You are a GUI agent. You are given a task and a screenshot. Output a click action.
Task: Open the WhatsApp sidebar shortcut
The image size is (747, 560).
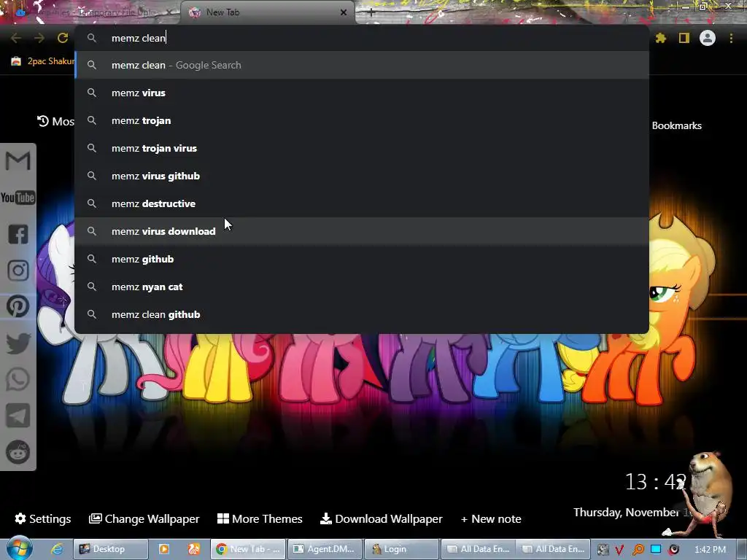click(x=18, y=379)
